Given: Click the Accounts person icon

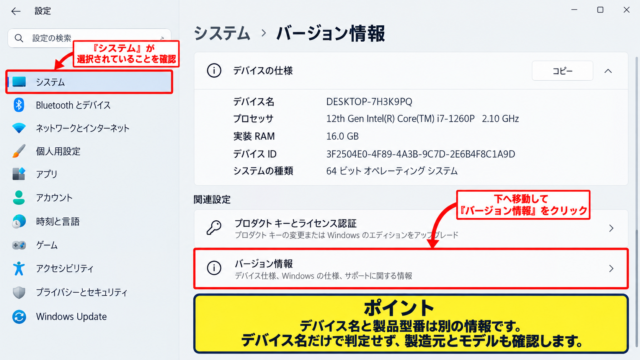Looking at the screenshot, I should (19, 198).
